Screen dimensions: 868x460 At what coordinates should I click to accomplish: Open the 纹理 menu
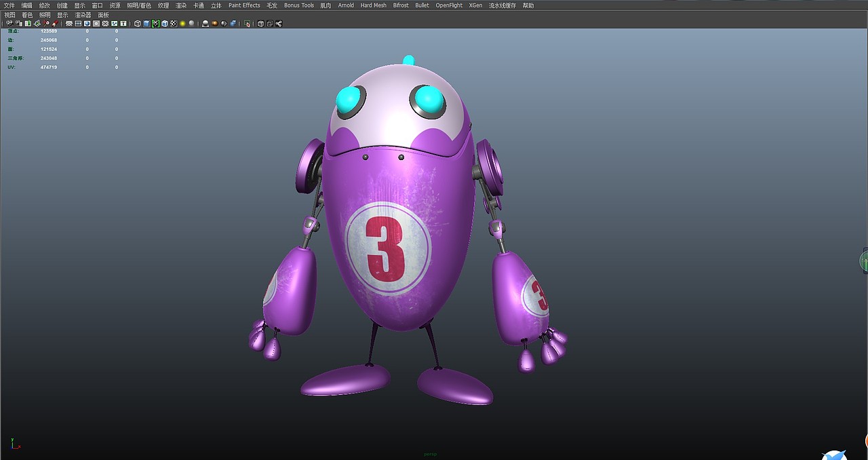coord(163,5)
